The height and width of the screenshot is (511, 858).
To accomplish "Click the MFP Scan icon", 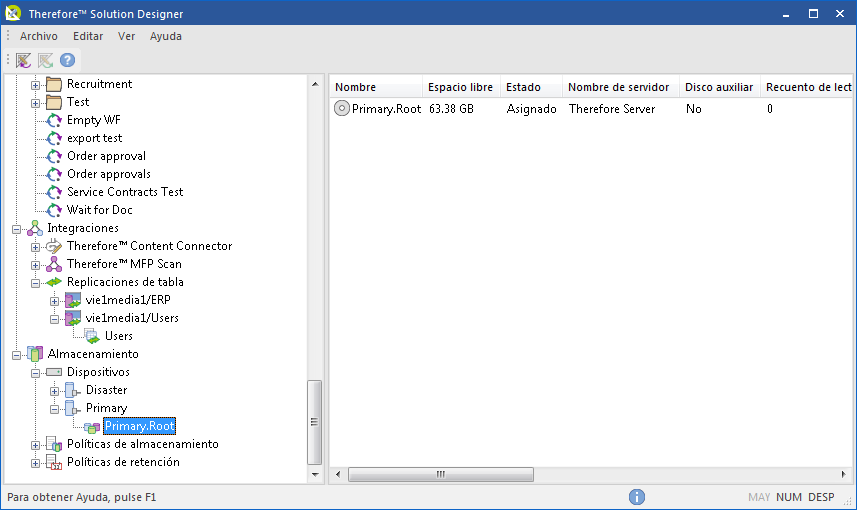I will pyautogui.click(x=54, y=264).
